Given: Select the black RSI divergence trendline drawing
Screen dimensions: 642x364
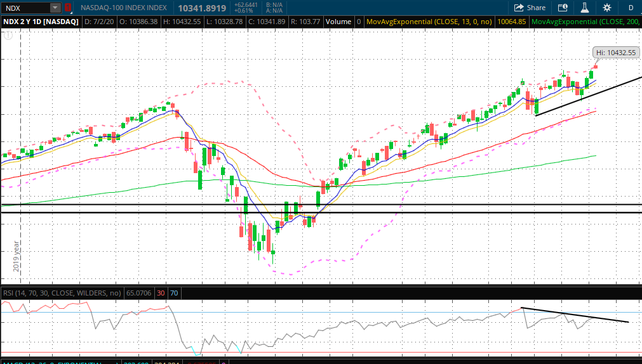Looking at the screenshot, I should (x=575, y=315).
